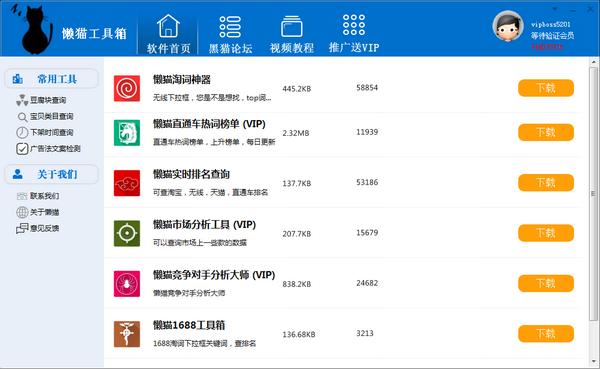Click the 视频教程 video tutorial icon
The height and width of the screenshot is (369, 600).
pyautogui.click(x=292, y=26)
